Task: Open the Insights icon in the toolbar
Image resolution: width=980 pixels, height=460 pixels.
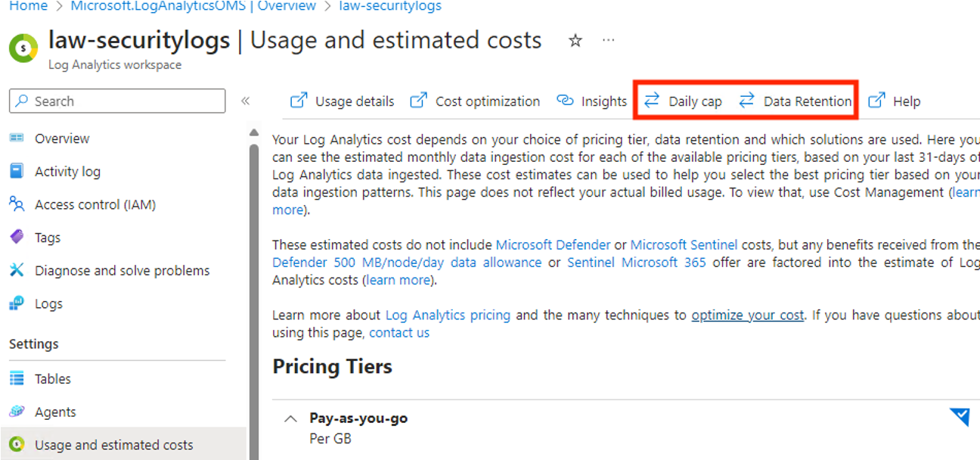Action: [x=566, y=100]
